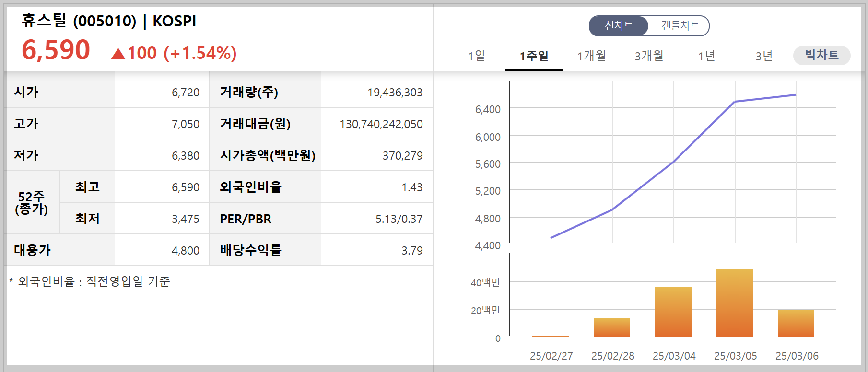Image resolution: width=868 pixels, height=372 pixels.
Task: Click the 6,400 price axis label
Action: click(488, 109)
